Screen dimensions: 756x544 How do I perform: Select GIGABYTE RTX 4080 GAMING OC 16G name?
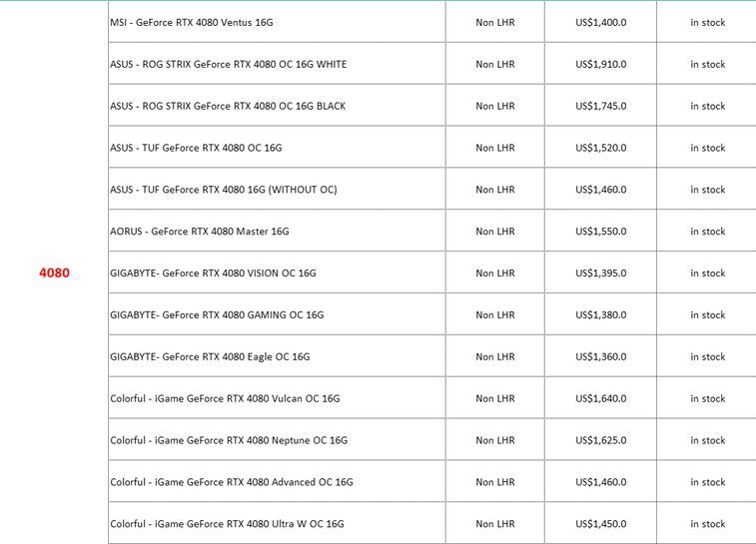pyautogui.click(x=217, y=315)
